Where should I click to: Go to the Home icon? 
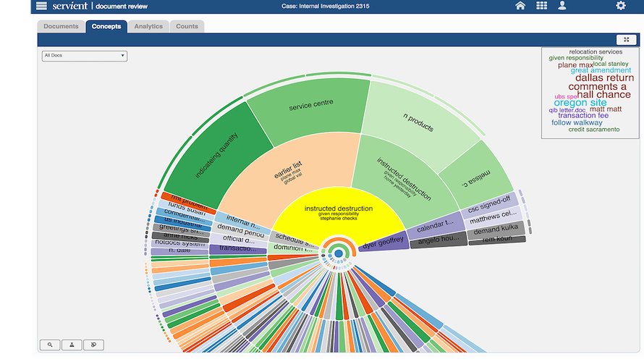520,6
